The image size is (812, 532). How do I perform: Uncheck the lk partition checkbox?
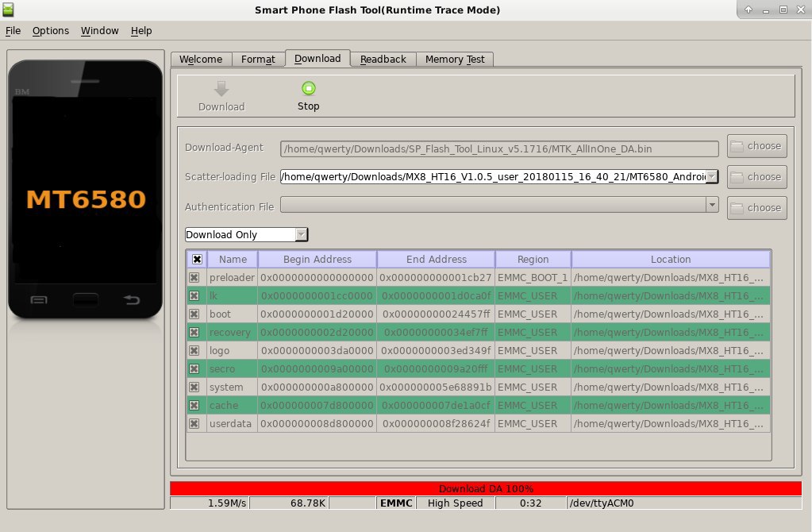(194, 296)
